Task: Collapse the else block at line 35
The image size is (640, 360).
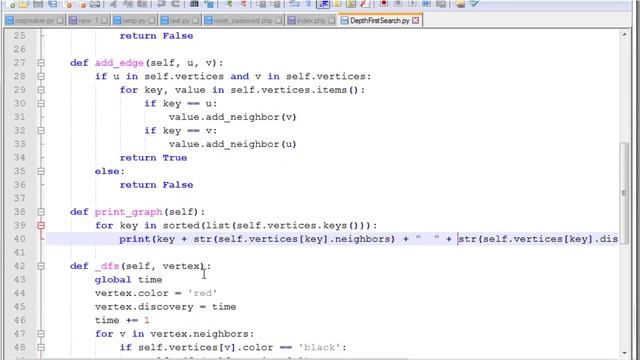Action: point(41,171)
